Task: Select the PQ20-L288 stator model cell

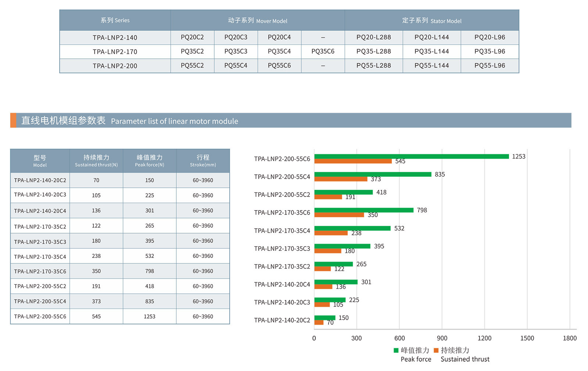Action: tap(373, 37)
